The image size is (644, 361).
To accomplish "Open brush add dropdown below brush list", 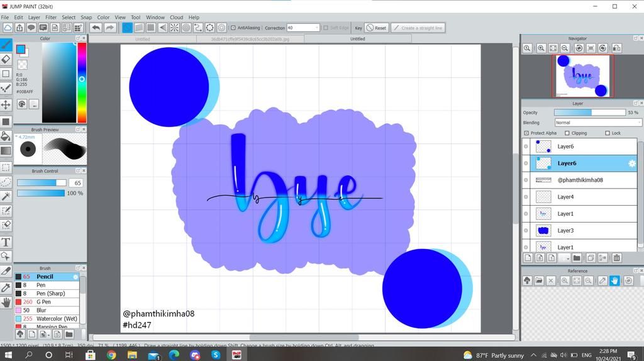I will [45, 334].
